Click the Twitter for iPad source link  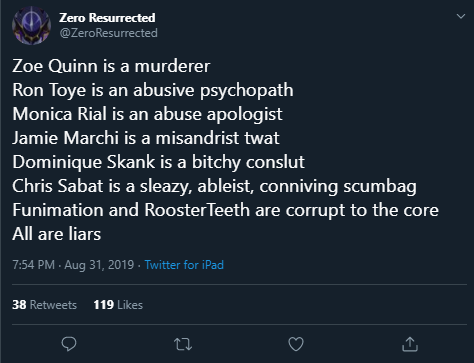pos(184,265)
